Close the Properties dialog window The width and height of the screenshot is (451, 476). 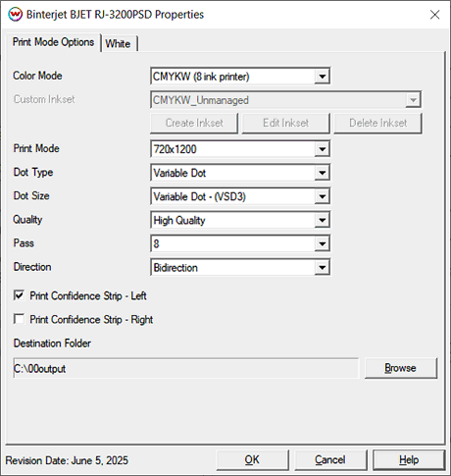tap(434, 15)
